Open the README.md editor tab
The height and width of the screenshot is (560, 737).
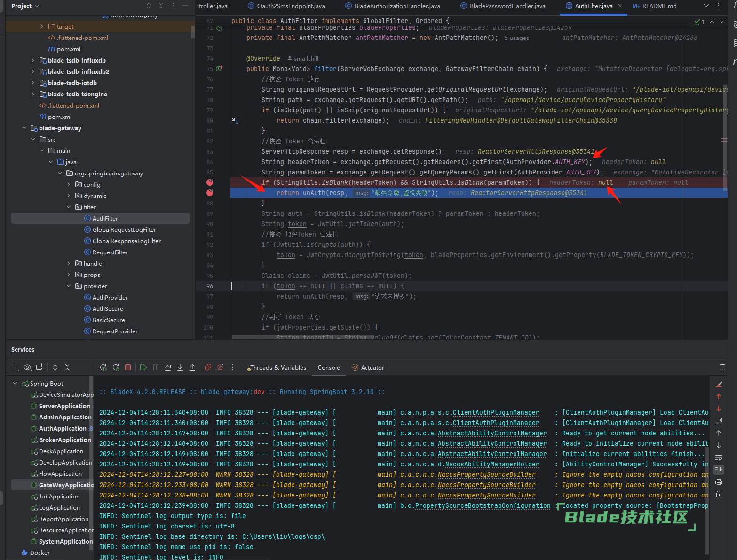tap(654, 6)
